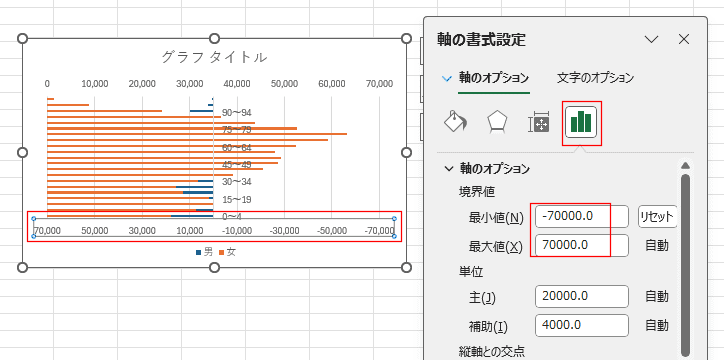Select the Effects pentagon icon
Image resolution: width=724 pixels, height=360 pixels.
(497, 122)
